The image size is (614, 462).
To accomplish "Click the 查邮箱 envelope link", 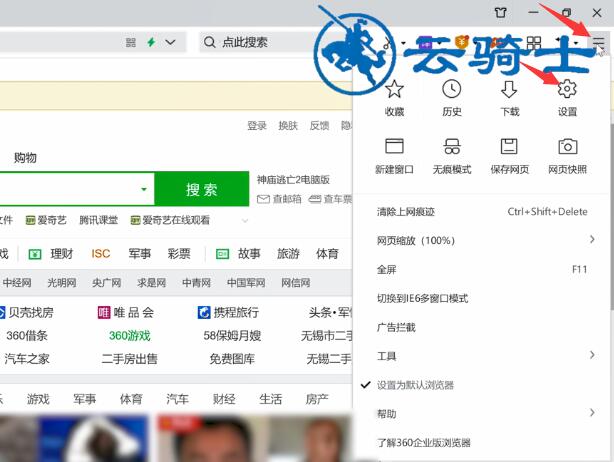I will coord(279,199).
